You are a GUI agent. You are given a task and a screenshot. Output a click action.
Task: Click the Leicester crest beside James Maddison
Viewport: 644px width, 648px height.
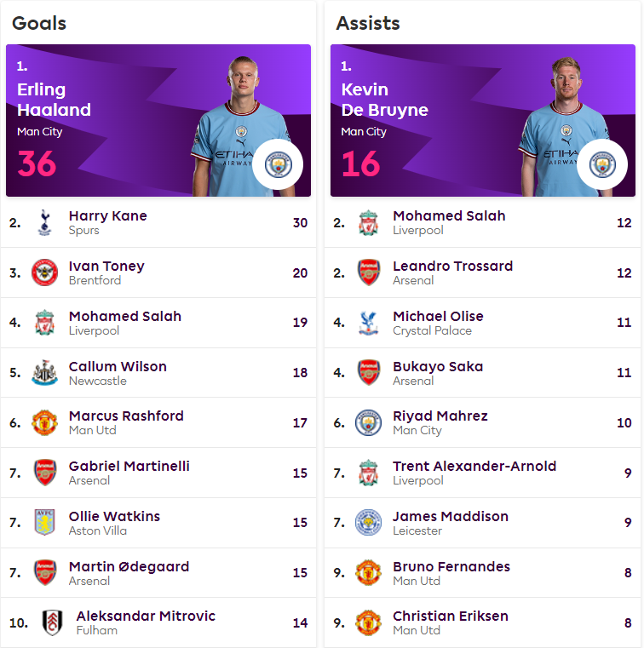click(369, 522)
